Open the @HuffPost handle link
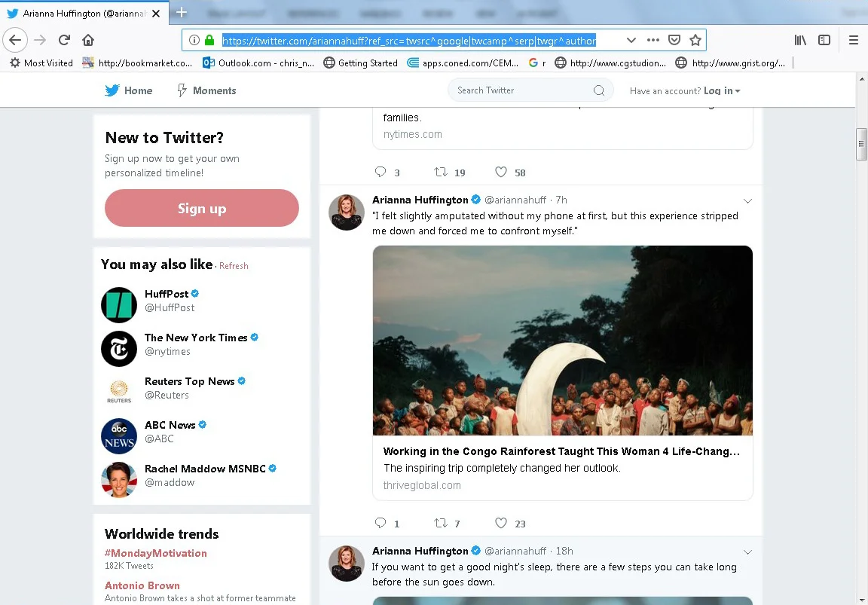The height and width of the screenshot is (605, 868). tap(170, 307)
